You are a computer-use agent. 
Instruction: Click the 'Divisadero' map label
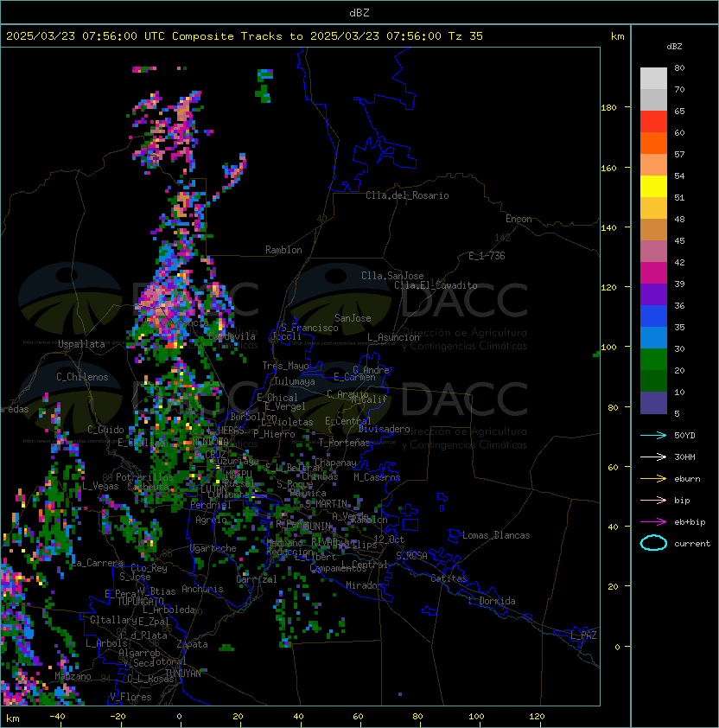[x=385, y=429]
